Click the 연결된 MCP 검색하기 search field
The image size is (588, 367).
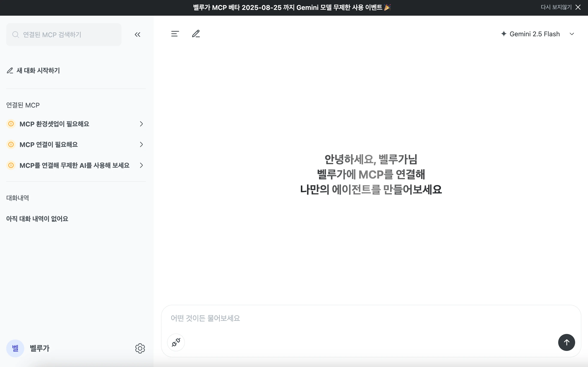coord(64,35)
